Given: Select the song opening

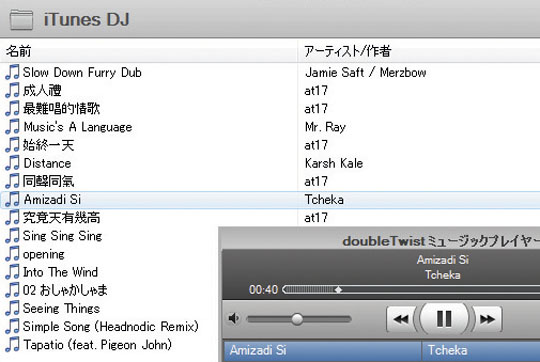Looking at the screenshot, I should click(43, 255).
